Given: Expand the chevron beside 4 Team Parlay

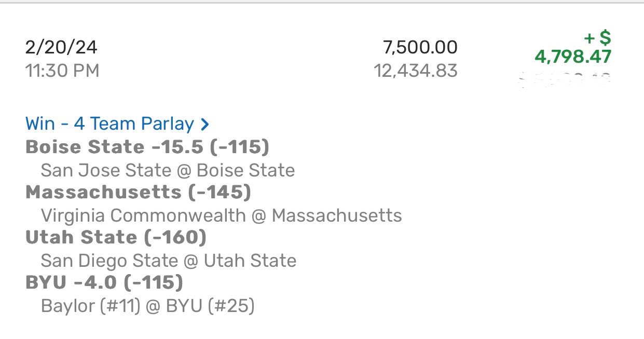Looking at the screenshot, I should tap(205, 125).
